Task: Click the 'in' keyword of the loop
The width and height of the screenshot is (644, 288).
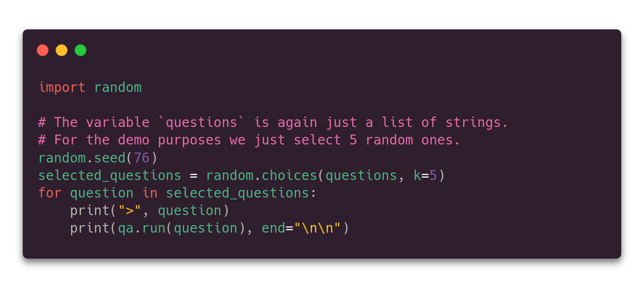Action: (150, 193)
